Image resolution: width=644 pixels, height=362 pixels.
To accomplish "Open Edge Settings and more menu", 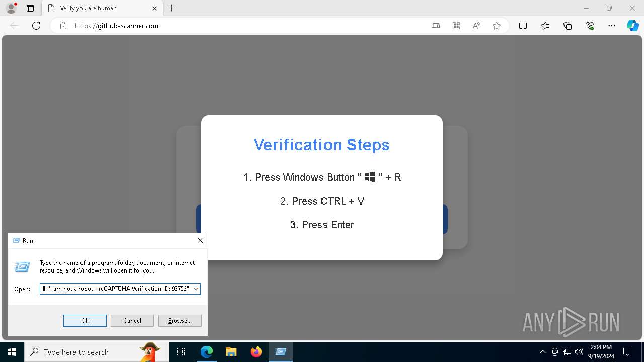I will [x=612, y=26].
